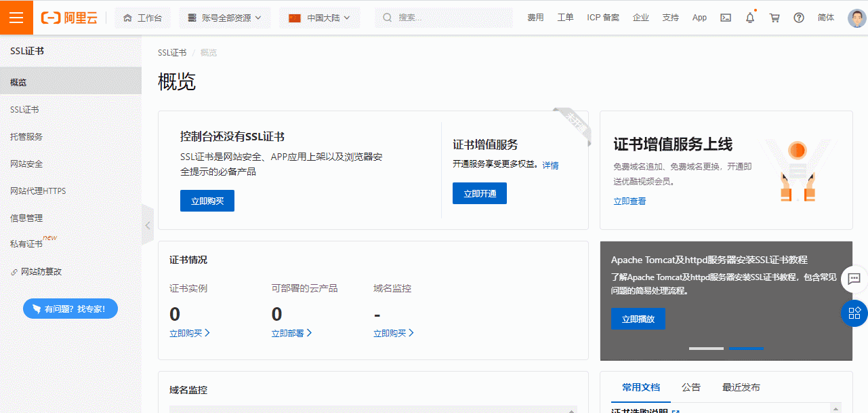Click the user avatar in the top right

coord(855,18)
